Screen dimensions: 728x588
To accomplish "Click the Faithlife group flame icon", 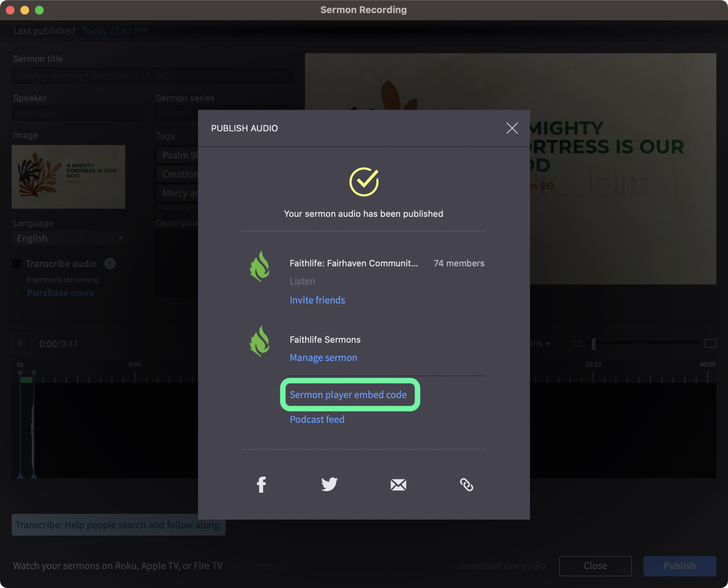I will 260,266.
